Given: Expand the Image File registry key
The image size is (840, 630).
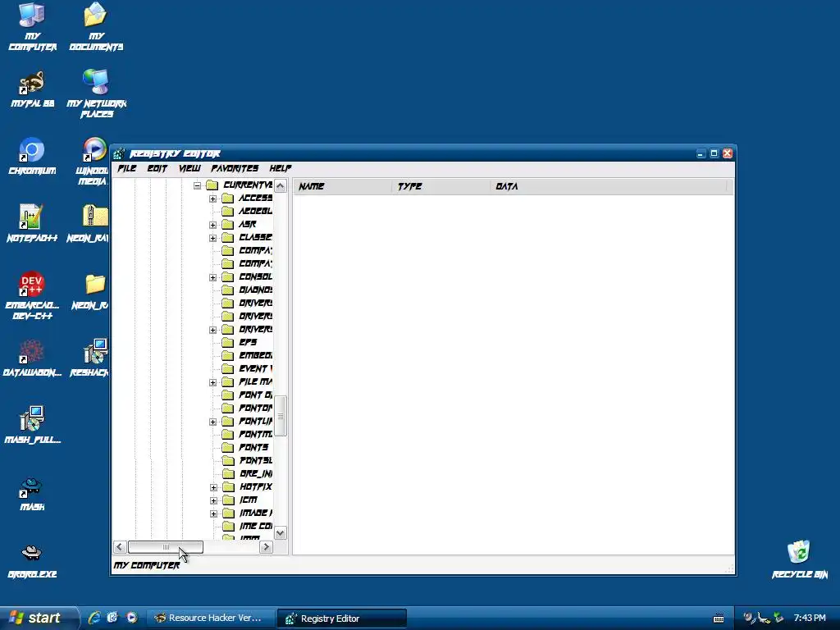Looking at the screenshot, I should [x=213, y=514].
